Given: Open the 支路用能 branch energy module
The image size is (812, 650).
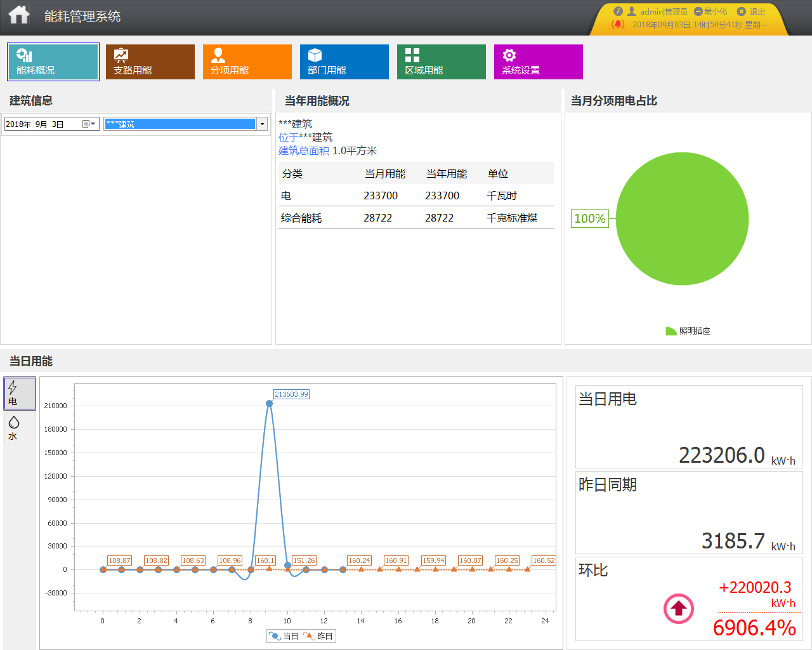Looking at the screenshot, I should [150, 62].
